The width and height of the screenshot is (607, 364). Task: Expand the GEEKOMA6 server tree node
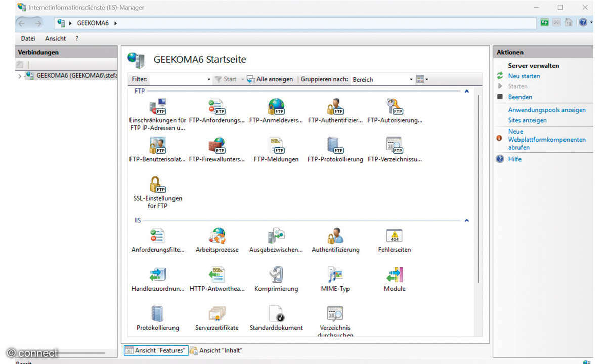(x=20, y=76)
